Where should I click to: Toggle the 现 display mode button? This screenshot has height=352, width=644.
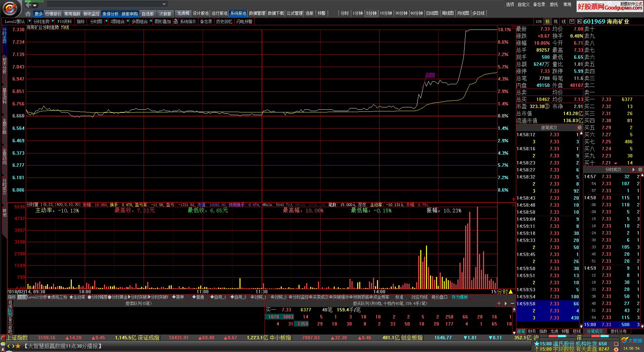click(556, 21)
